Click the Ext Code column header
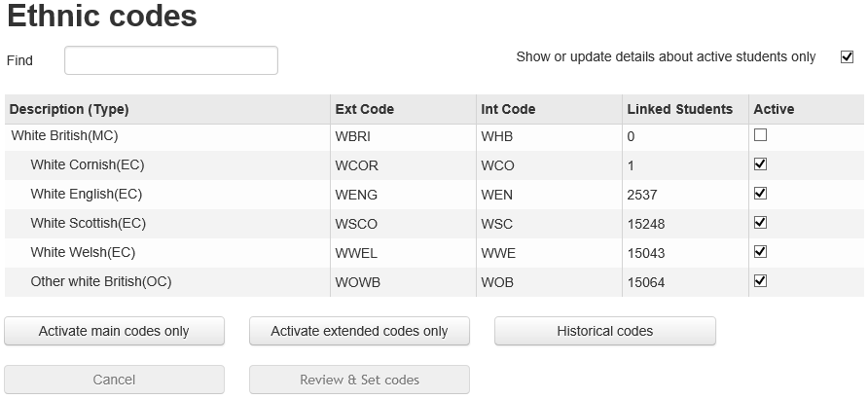 [x=364, y=109]
